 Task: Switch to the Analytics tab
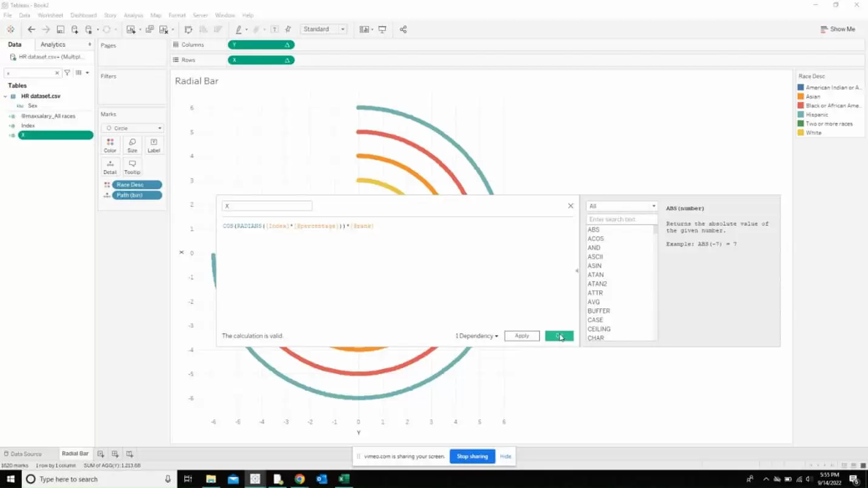click(x=53, y=44)
